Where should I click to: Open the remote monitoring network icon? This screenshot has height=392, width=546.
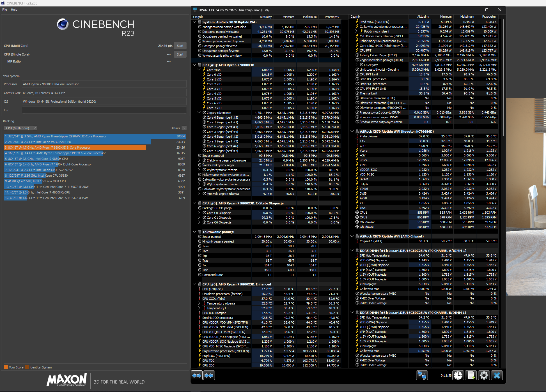tap(422, 375)
